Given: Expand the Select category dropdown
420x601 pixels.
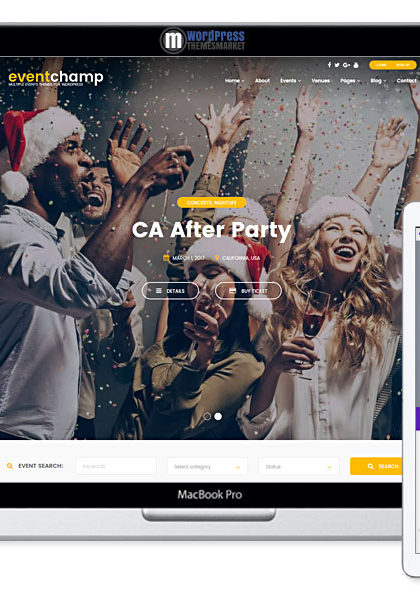Looking at the screenshot, I should coord(207,466).
